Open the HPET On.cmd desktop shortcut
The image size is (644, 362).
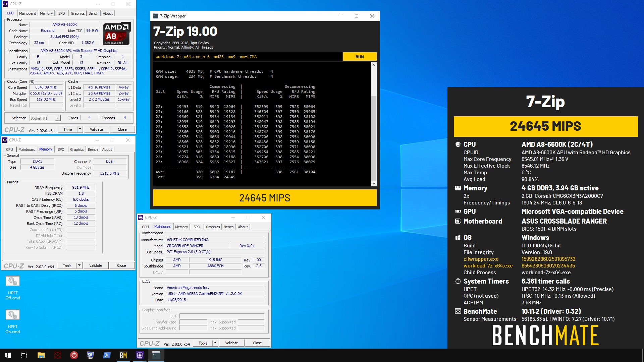[13, 321]
